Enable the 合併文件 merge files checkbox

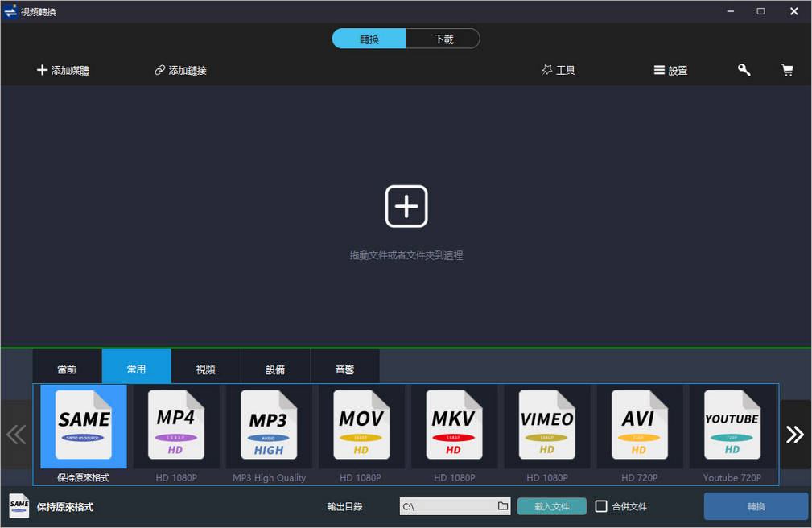(x=601, y=506)
